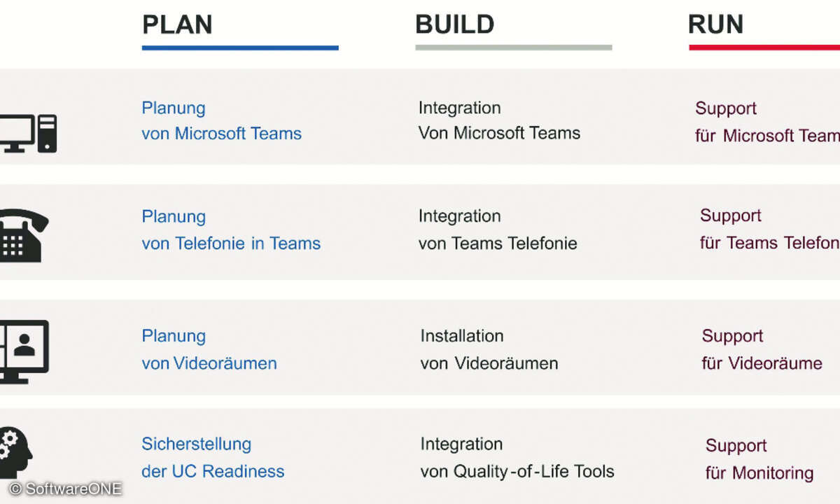Click Integration Von Microsoft Teams
The width and height of the screenshot is (840, 504).
(499, 120)
